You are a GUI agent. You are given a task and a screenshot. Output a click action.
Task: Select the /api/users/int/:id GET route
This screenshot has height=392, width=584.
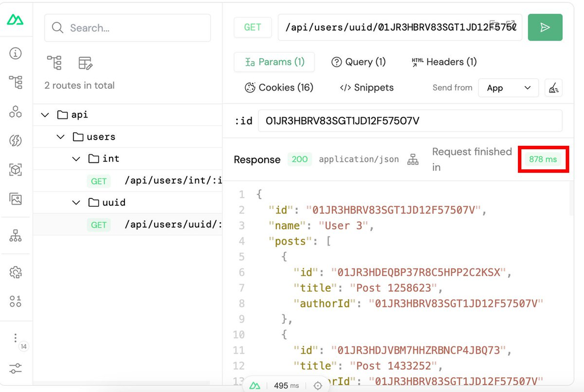point(128,181)
